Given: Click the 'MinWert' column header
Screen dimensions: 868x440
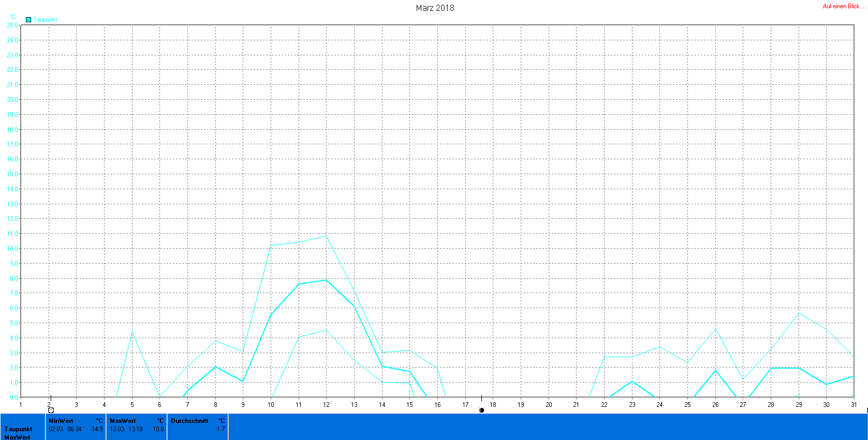Looking at the screenshot, I should (x=61, y=421).
